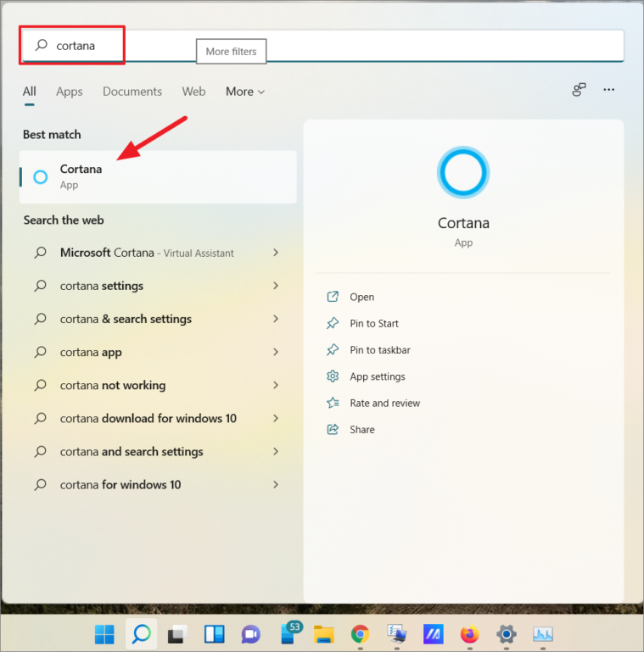Expand cortana settings result chevron

[276, 285]
